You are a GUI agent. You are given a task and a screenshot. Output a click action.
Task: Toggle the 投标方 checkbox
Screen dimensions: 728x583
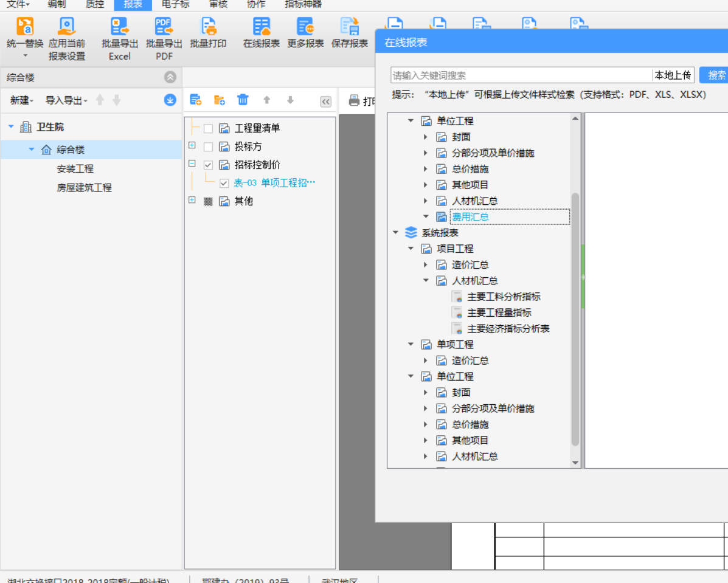point(209,147)
